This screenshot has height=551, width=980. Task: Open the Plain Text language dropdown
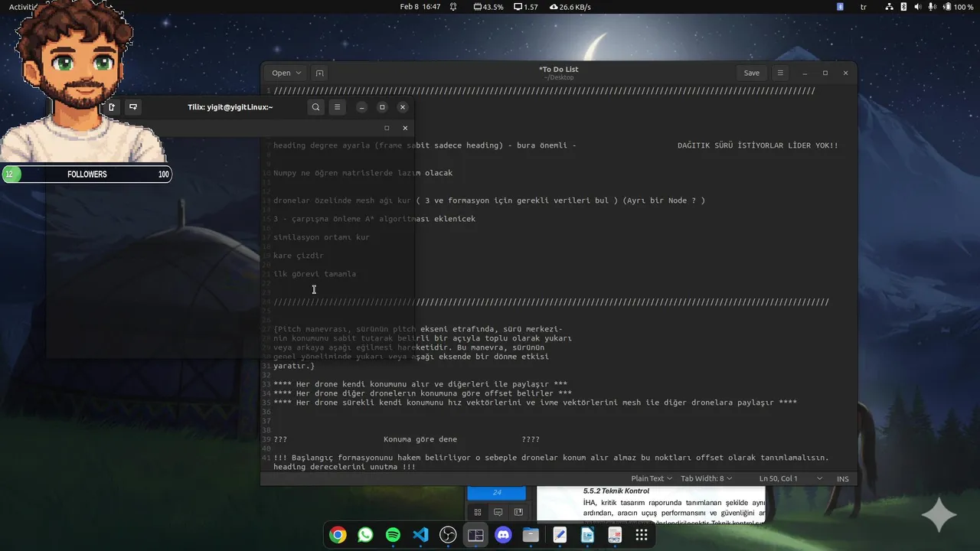pos(652,478)
